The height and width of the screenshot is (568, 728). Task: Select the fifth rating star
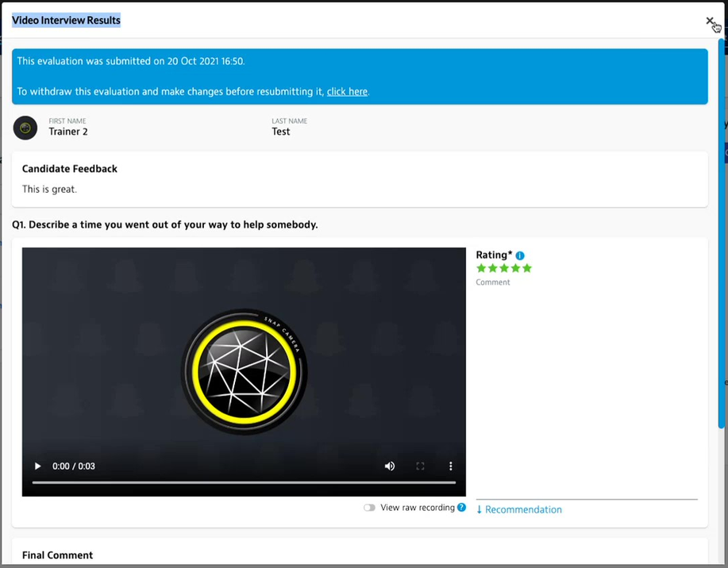click(527, 268)
